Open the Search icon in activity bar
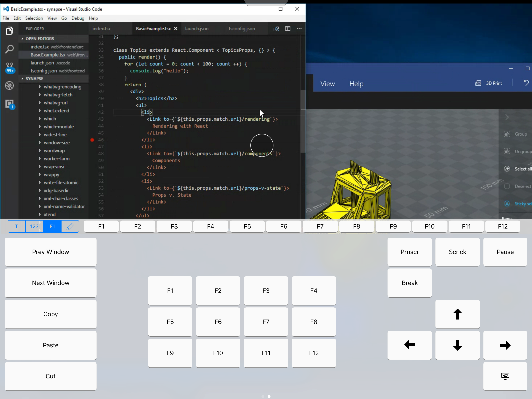Image resolution: width=532 pixels, height=399 pixels. point(9,49)
